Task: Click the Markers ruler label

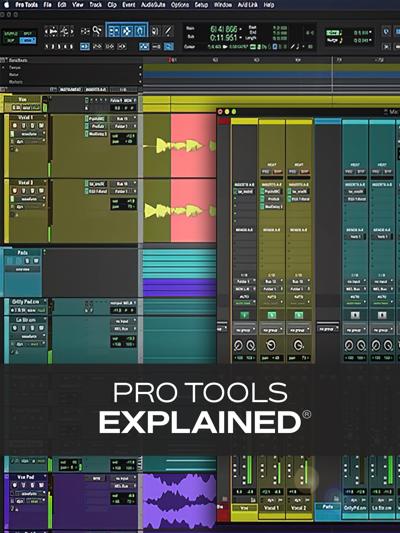Action: pyautogui.click(x=16, y=82)
